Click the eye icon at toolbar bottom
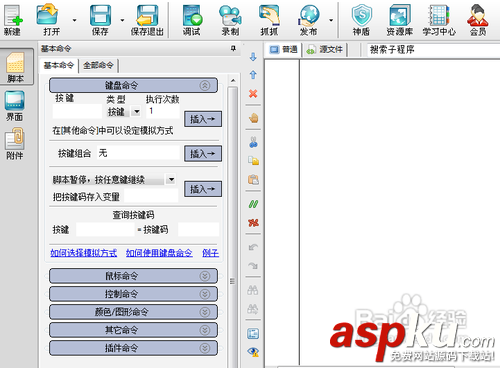The image size is (500, 368). (253, 352)
